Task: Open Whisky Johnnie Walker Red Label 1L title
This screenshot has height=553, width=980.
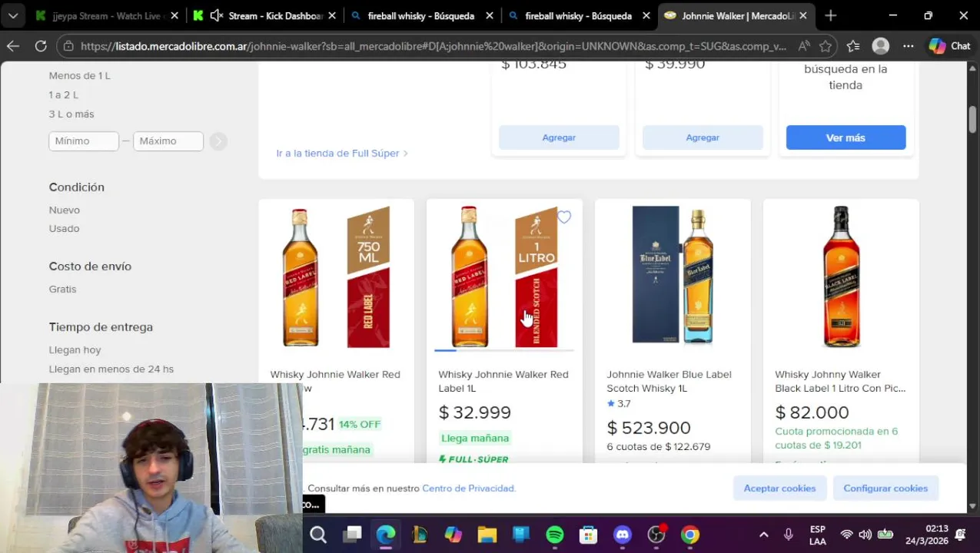Action: [503, 381]
